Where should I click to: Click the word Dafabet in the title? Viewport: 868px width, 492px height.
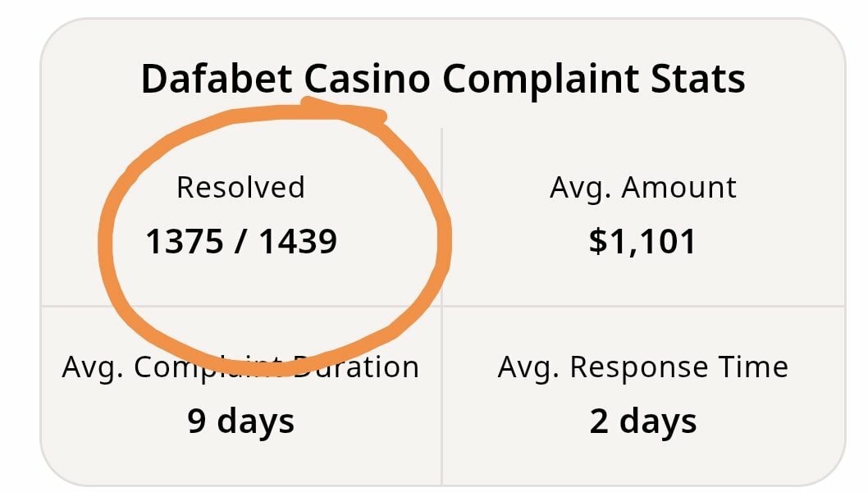tap(217, 79)
